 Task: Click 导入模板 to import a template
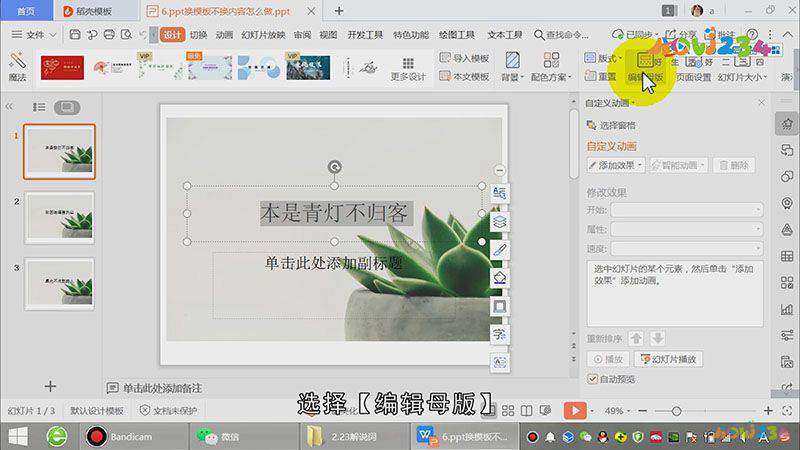click(x=464, y=58)
